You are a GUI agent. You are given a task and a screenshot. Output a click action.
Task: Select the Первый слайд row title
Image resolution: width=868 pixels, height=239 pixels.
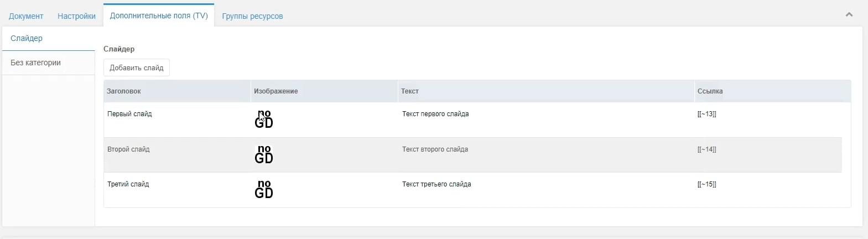click(129, 114)
